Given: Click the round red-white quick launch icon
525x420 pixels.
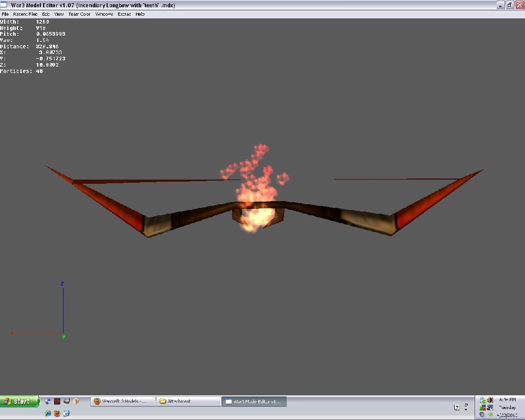Looking at the screenshot, I should tap(76, 401).
